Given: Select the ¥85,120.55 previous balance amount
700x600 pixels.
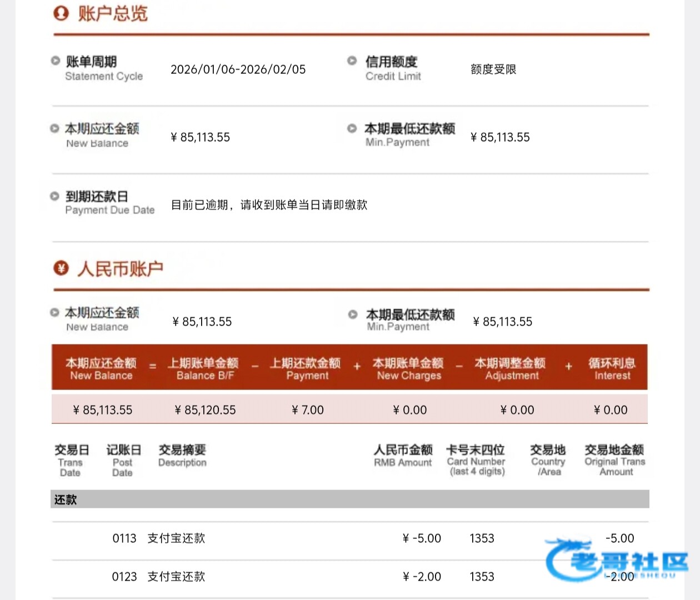Looking at the screenshot, I should [205, 410].
